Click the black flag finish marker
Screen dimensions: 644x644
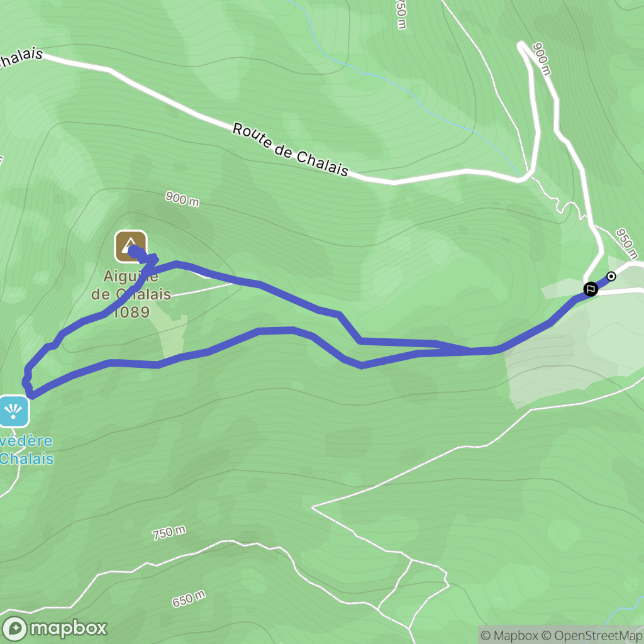click(x=591, y=289)
